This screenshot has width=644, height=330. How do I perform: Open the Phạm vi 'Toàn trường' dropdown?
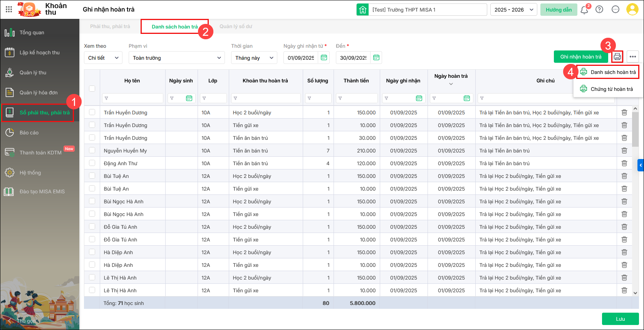click(x=177, y=58)
